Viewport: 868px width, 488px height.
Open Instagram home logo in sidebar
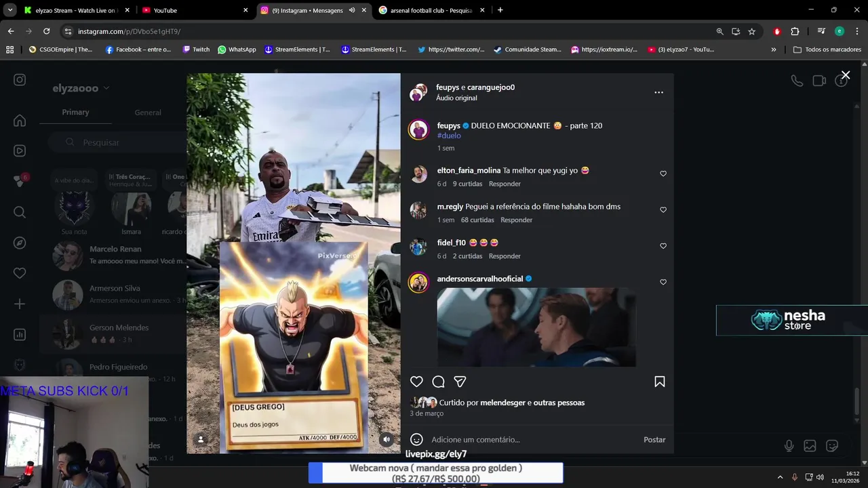coord(20,80)
